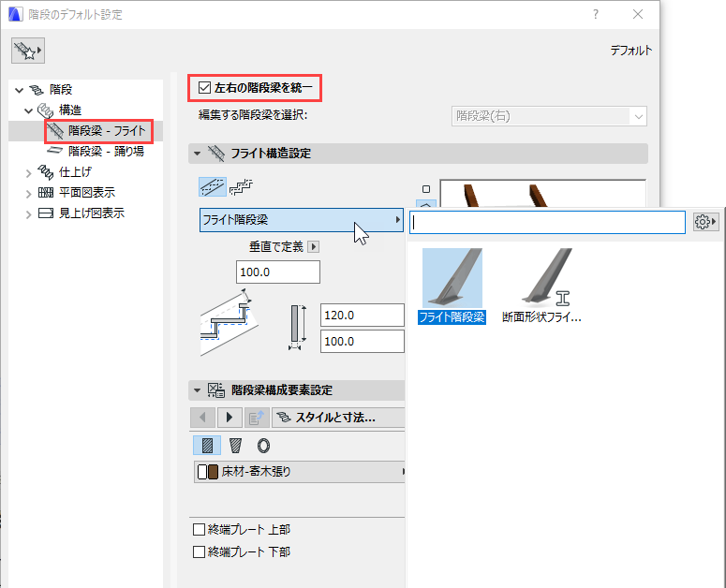Click the 仕上げ finish tree icon
726x588 pixels.
click(45, 172)
